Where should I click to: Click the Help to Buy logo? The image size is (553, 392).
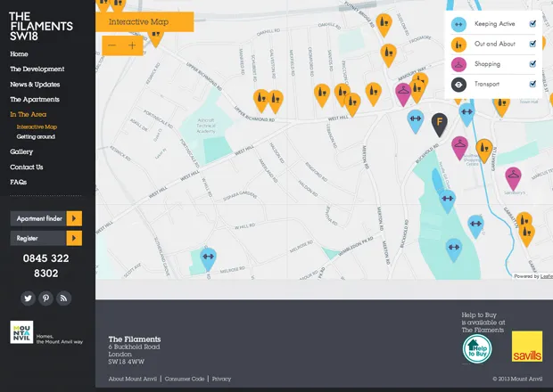point(477,348)
